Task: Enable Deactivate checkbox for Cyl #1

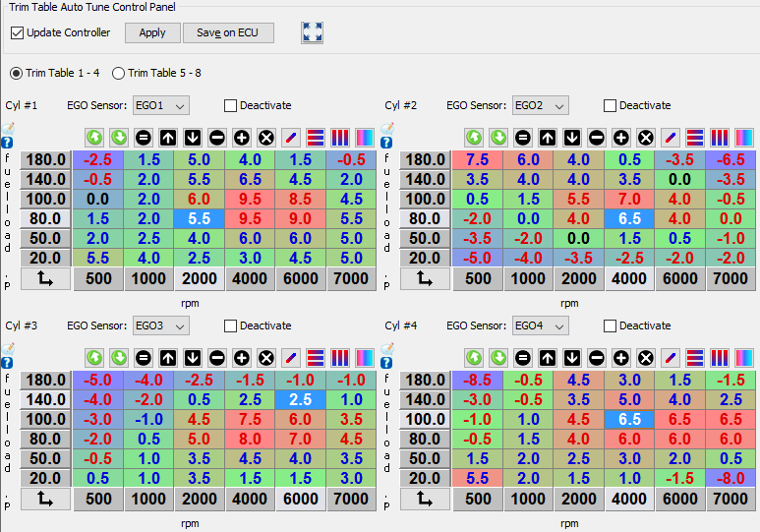Action: (231, 105)
